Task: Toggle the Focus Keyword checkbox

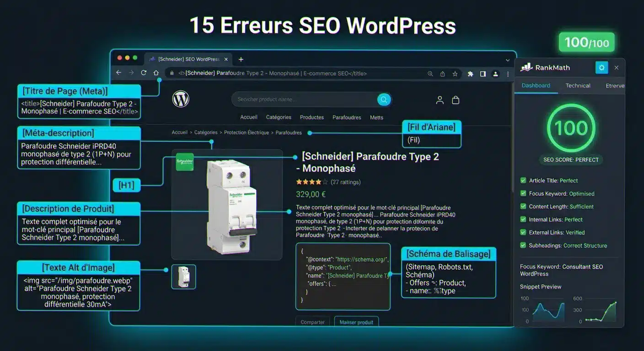Action: (523, 193)
